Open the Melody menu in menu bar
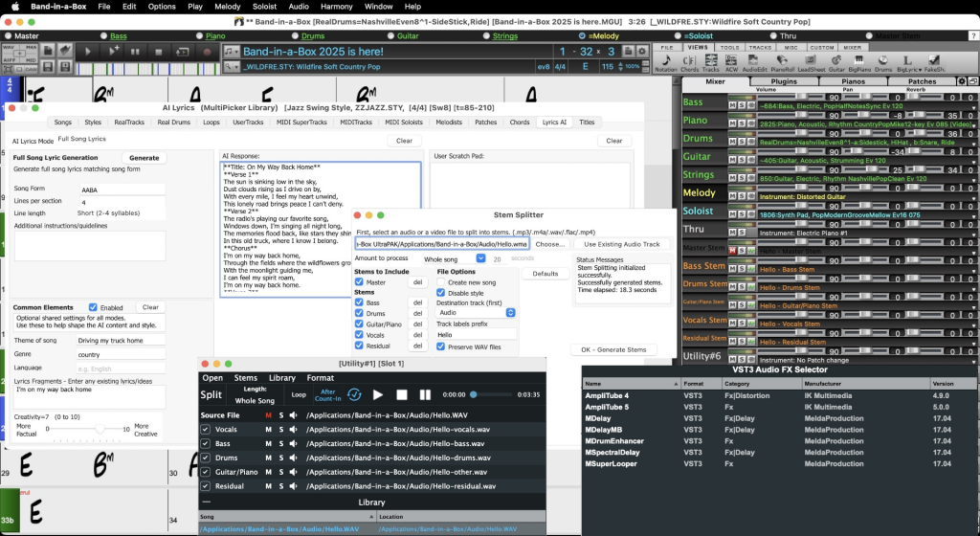980x536 pixels. (x=228, y=6)
